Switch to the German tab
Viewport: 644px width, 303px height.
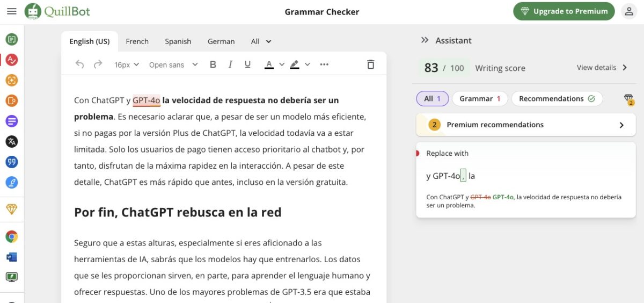coord(221,41)
